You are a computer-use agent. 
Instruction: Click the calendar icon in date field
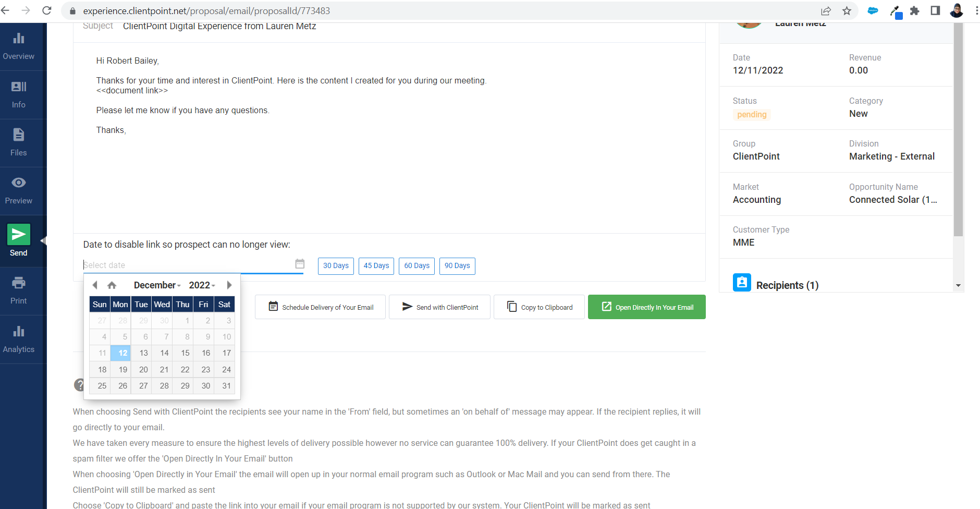tap(300, 264)
